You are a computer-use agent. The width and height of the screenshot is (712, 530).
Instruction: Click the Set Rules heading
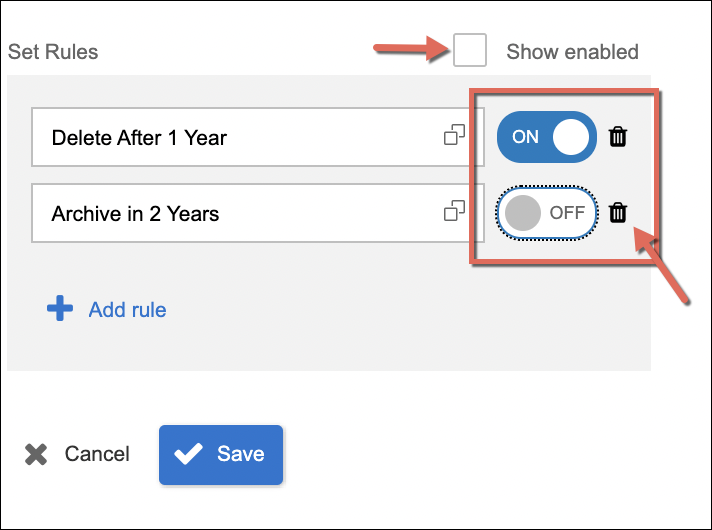pyautogui.click(x=52, y=51)
